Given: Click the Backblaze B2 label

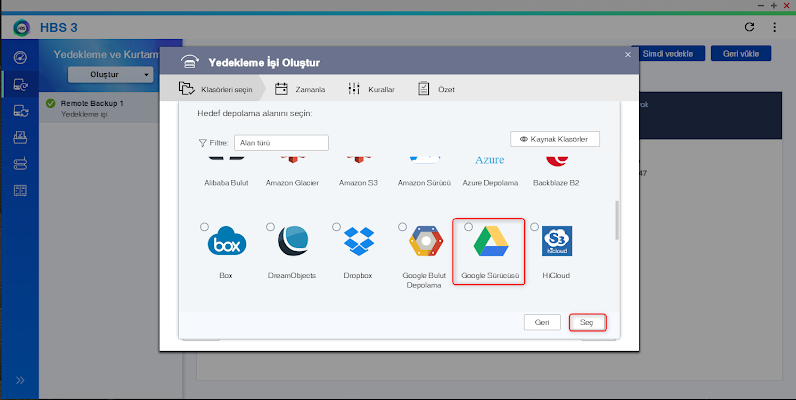Looking at the screenshot, I should tap(556, 183).
